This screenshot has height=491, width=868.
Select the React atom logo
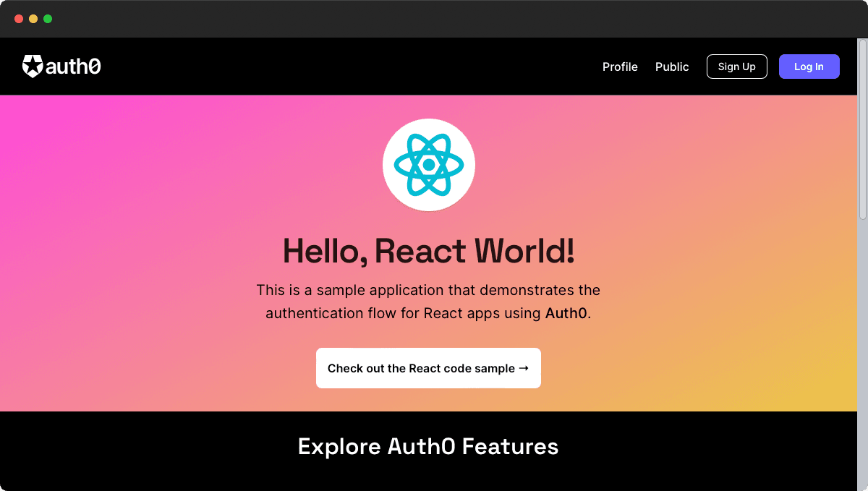(x=429, y=164)
